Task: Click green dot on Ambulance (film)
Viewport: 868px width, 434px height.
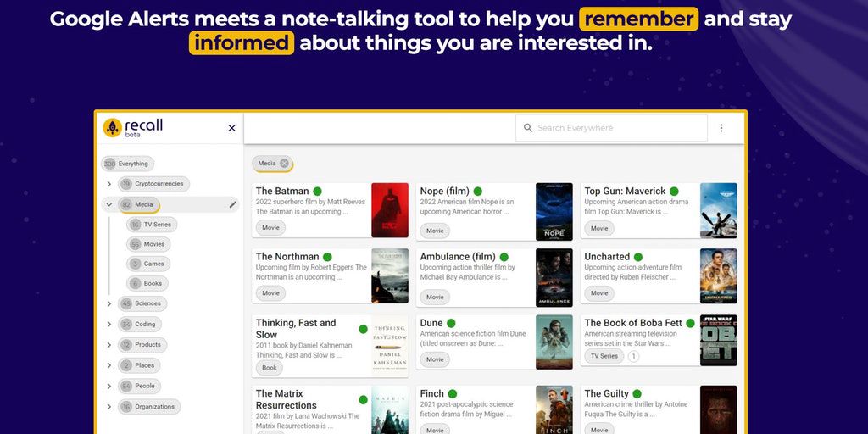Action: [504, 257]
